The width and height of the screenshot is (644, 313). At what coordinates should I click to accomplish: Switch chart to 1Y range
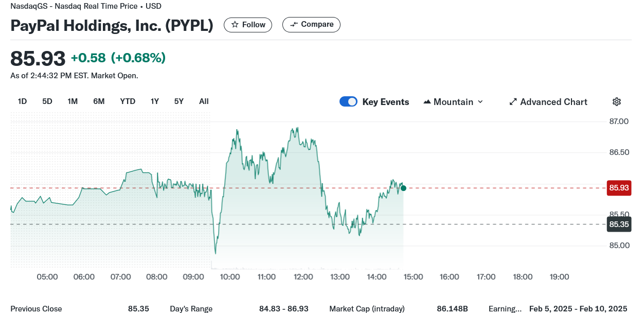pyautogui.click(x=154, y=101)
